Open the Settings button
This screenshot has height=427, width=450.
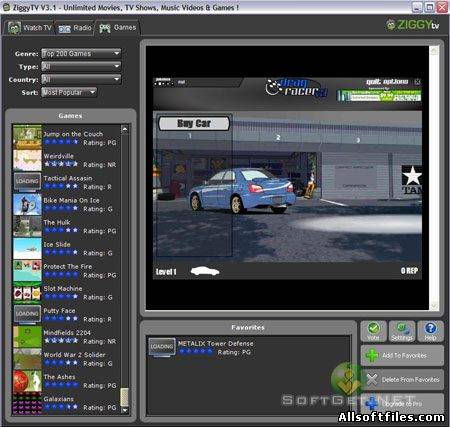[402, 331]
